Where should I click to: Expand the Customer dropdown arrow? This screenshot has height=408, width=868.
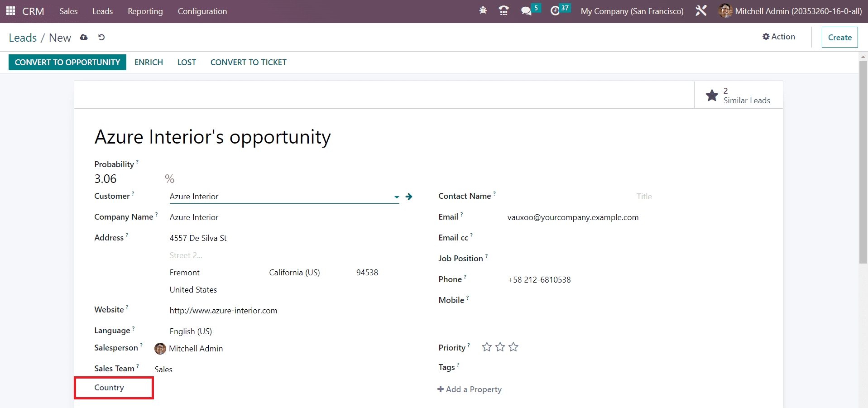397,197
